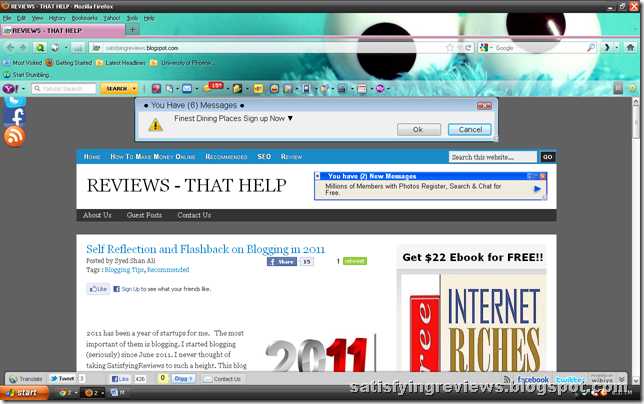644x404 pixels.
Task: Click the browser Back arrow button
Action: [x=10, y=48]
